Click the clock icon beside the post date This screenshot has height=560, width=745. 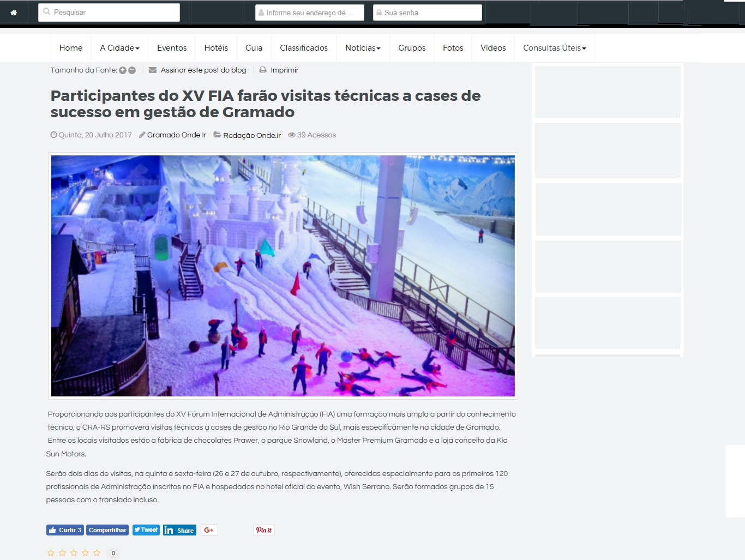53,135
